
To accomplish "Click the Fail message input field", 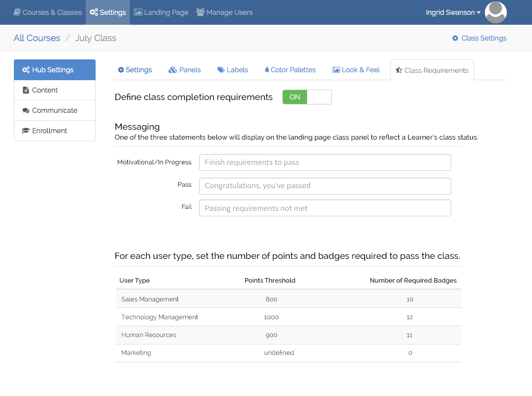I will click(325, 208).
